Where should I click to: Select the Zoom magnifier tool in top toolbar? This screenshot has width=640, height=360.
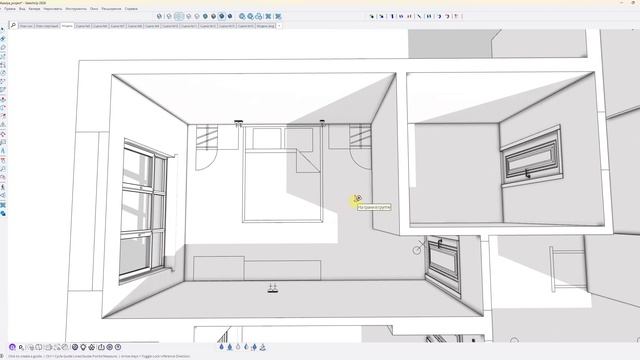[x=242, y=16]
